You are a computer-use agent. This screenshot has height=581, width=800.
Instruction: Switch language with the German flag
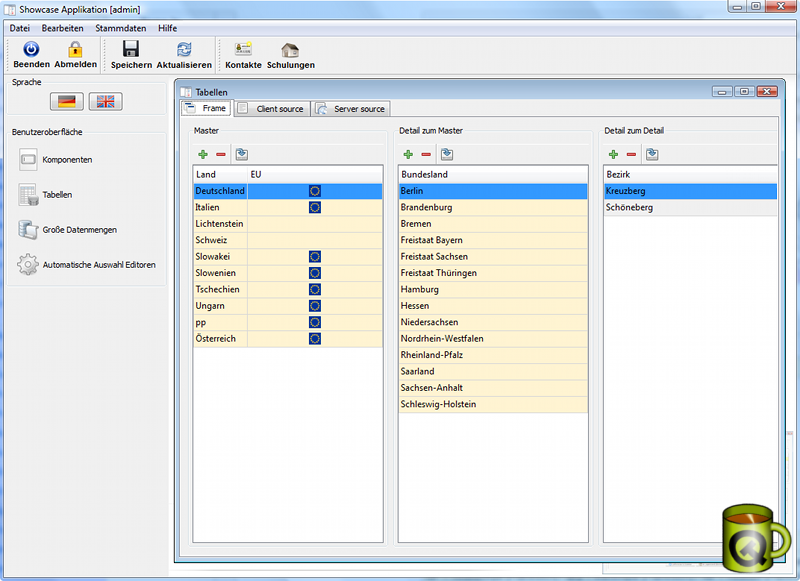67,102
